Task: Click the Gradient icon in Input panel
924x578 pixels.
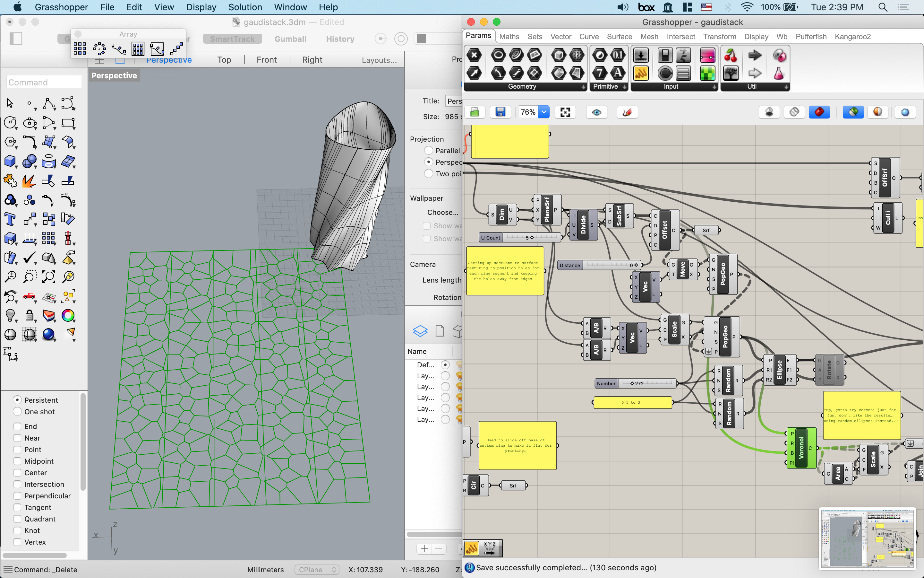Action: (707, 56)
